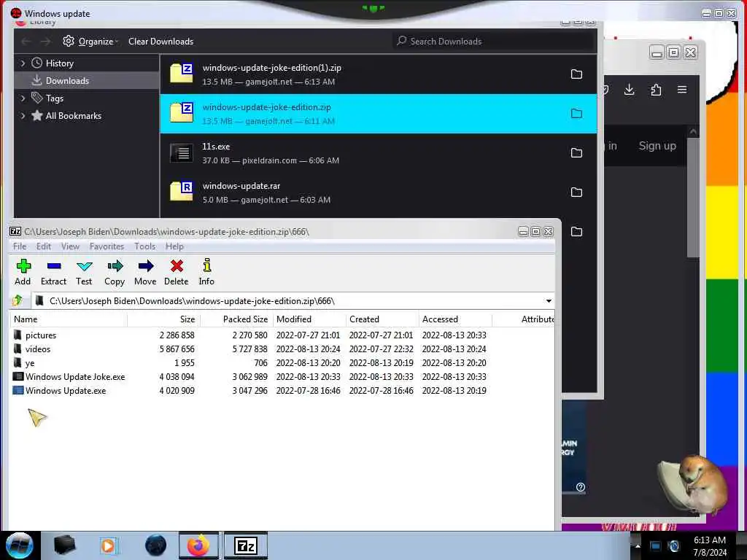Sort by the Size column header
The image size is (747, 560).
point(163,319)
